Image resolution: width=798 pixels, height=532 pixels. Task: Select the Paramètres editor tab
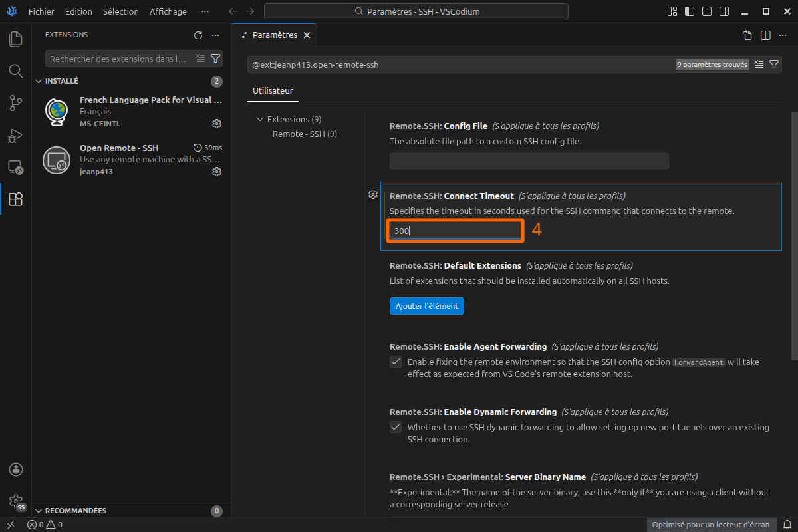[x=274, y=35]
